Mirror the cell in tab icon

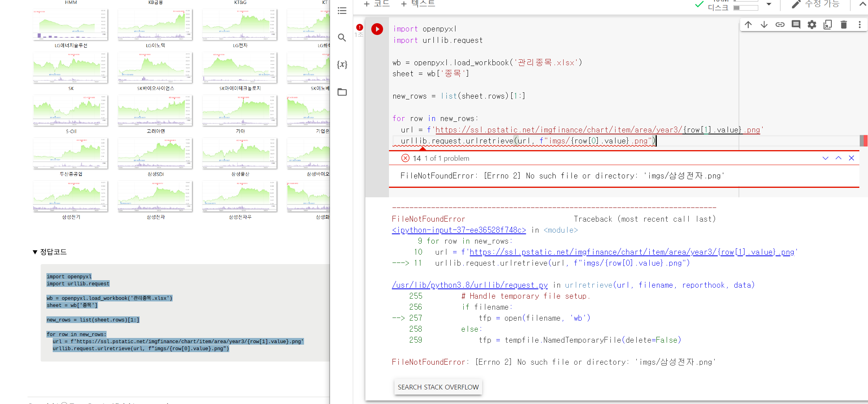tap(828, 25)
